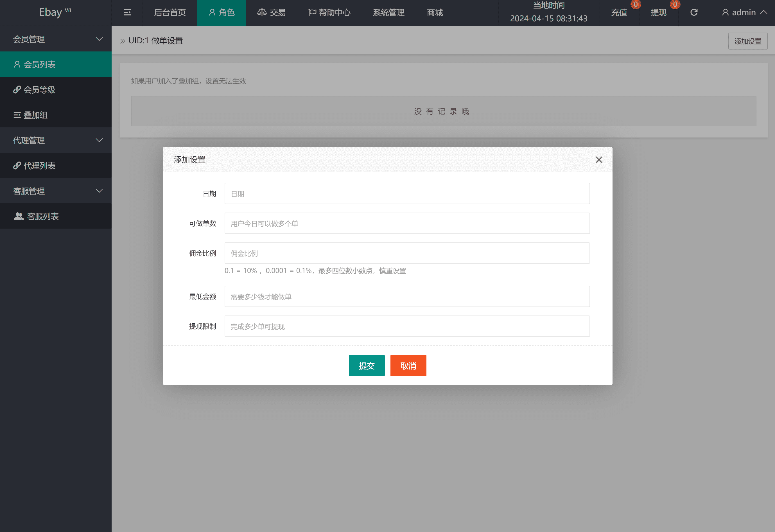Viewport: 775px width, 532px height.
Task: Open 叠加组 in the sidebar
Action: click(56, 115)
